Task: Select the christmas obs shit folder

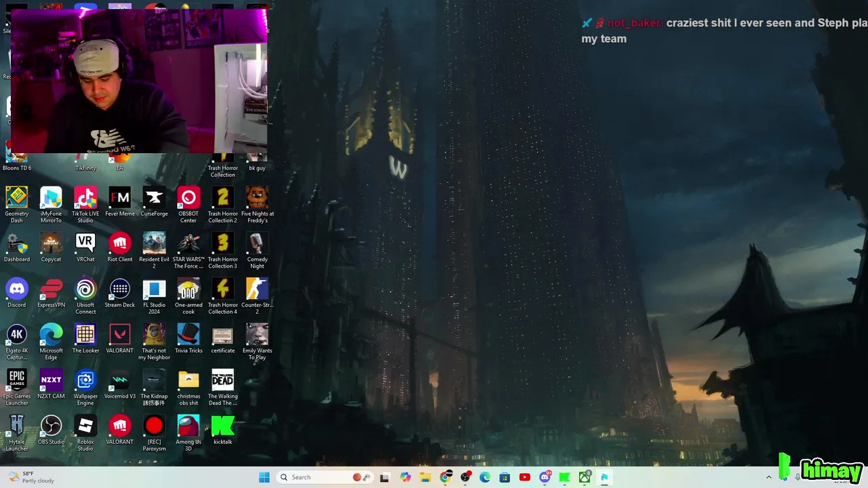Action: tap(189, 386)
